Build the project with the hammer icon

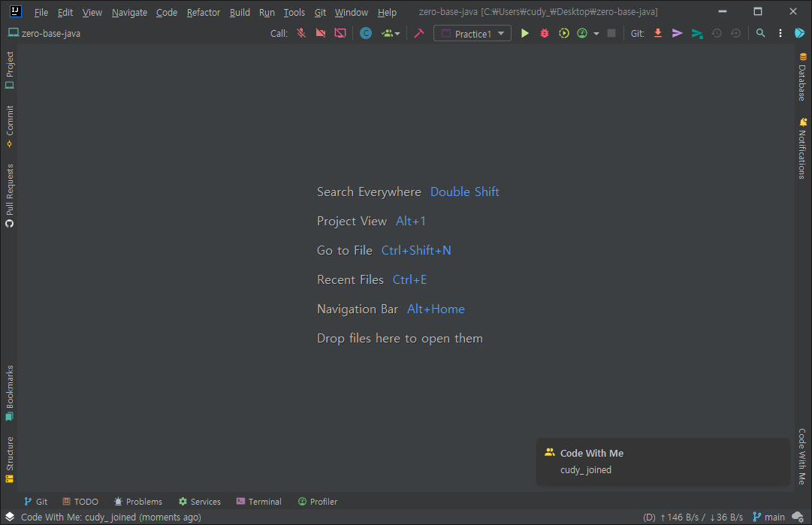(419, 33)
